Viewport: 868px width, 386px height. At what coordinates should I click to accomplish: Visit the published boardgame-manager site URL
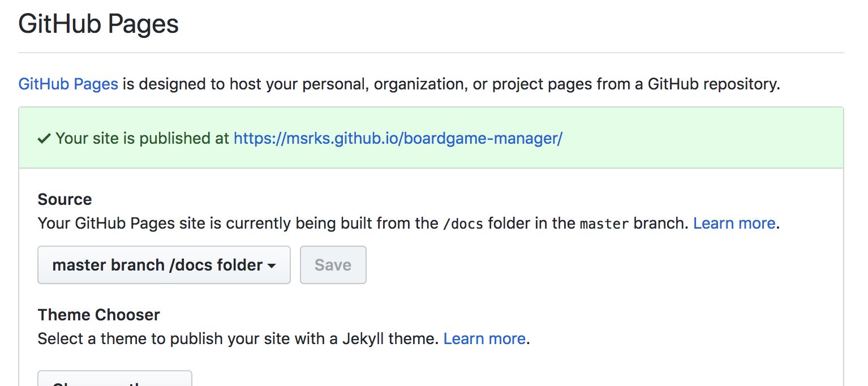point(398,138)
